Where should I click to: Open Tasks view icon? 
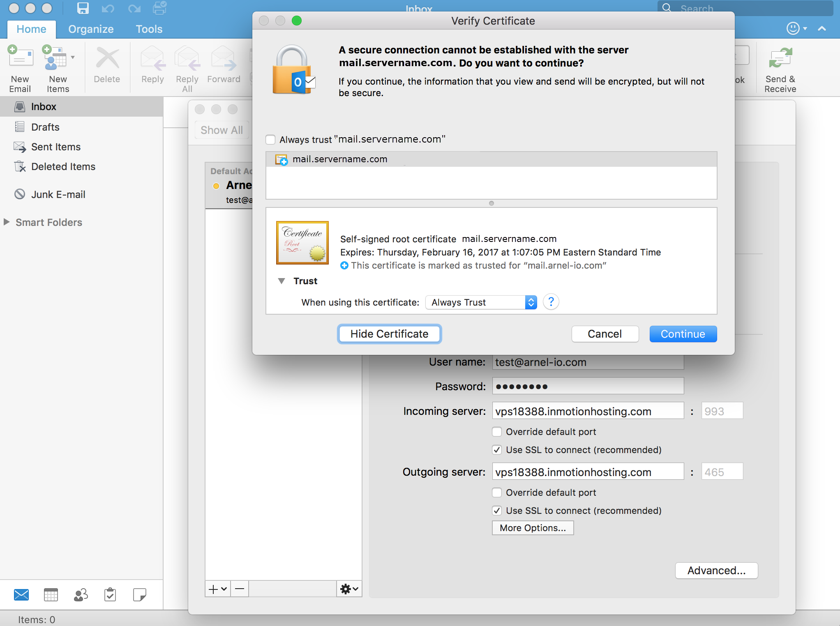(x=110, y=594)
